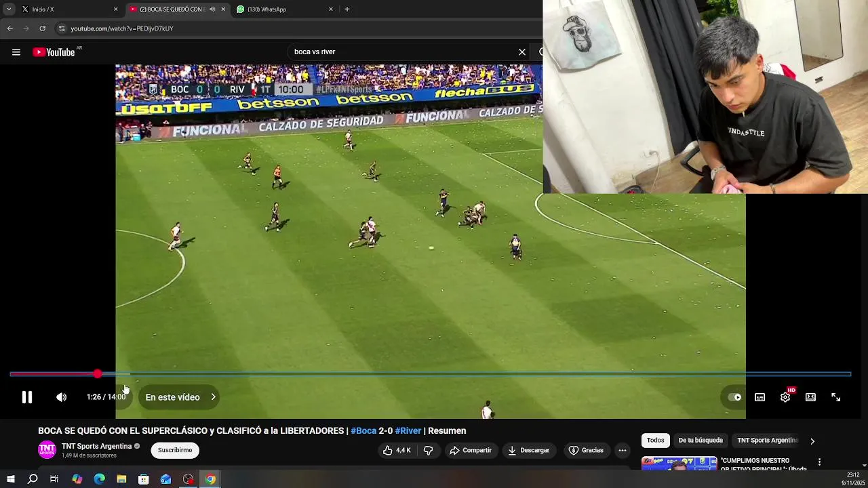Open more actions menu beside Gracias
The height and width of the screenshot is (488, 868).
pyautogui.click(x=622, y=450)
